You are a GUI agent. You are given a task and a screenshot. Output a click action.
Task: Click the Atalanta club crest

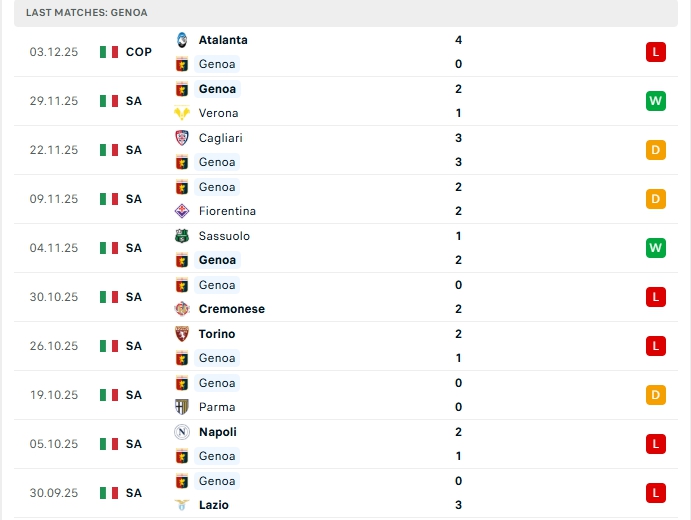pyautogui.click(x=182, y=40)
